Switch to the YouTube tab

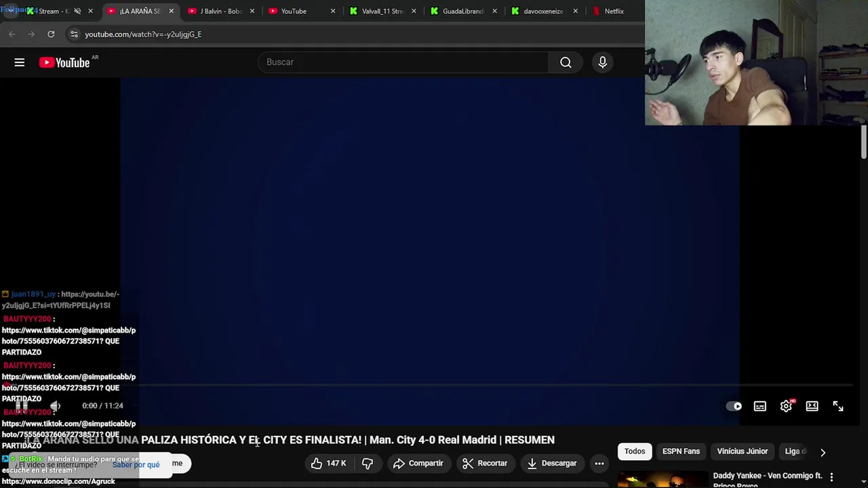pos(301,11)
